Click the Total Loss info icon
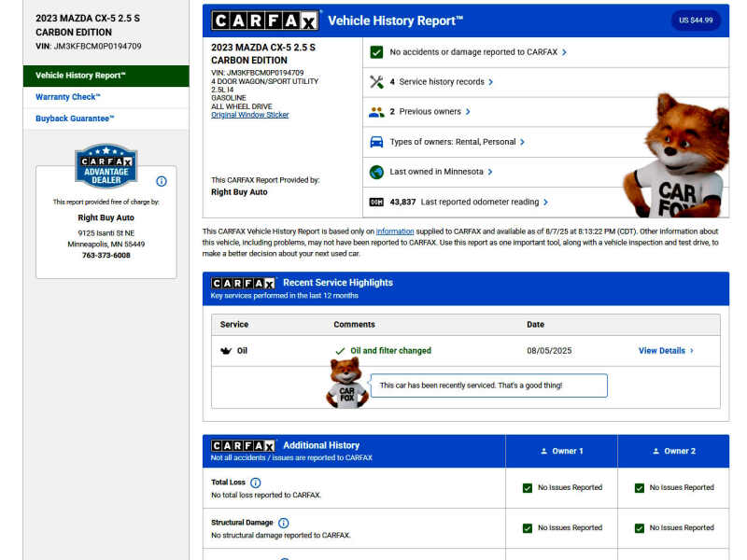The image size is (747, 560). pyautogui.click(x=256, y=483)
